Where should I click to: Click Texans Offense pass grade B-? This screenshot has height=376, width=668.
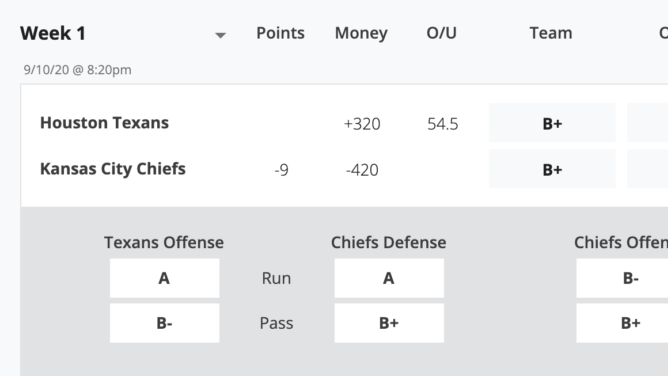coord(164,323)
